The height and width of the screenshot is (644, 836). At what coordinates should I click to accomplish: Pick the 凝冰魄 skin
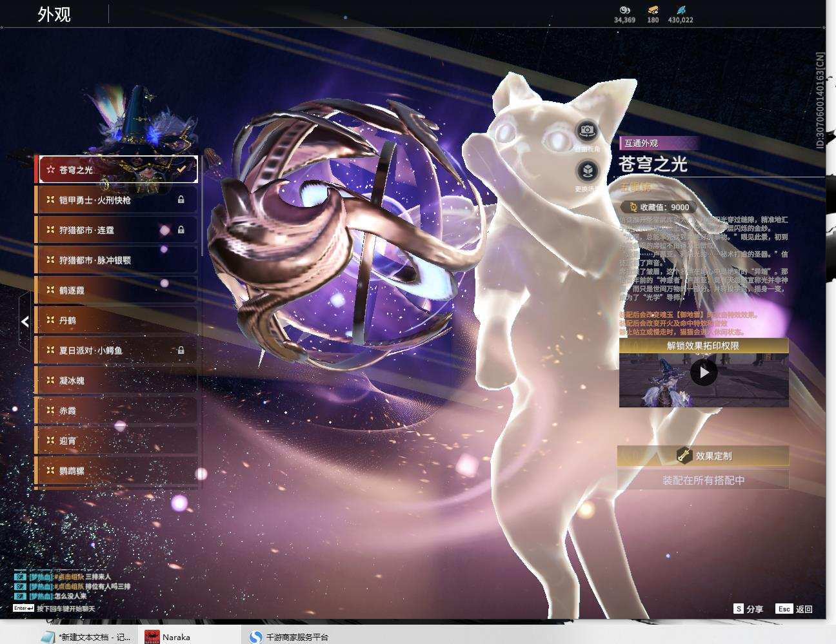tap(116, 380)
